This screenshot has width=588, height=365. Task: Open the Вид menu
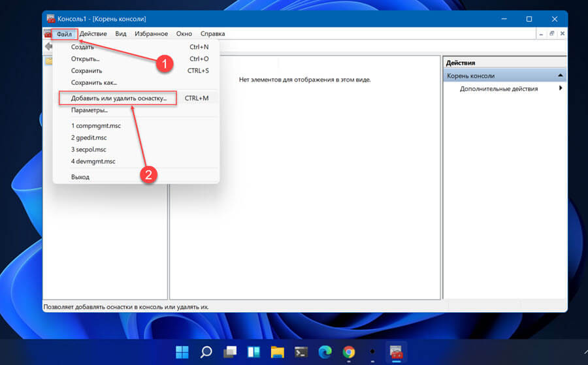tap(121, 34)
